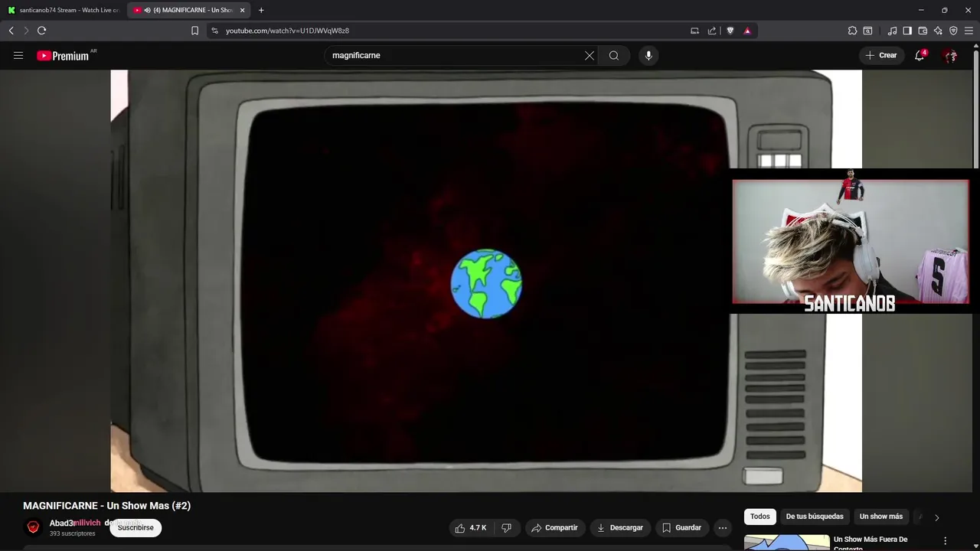Open Un Show Más Fuera De Contexto thumbnail
Image resolution: width=980 pixels, height=551 pixels.
coord(786,543)
